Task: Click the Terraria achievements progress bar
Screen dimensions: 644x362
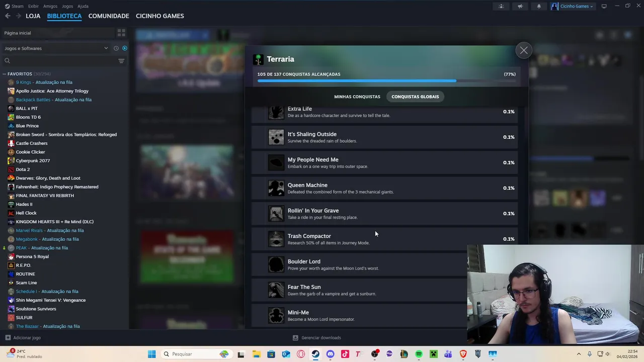Action: (386, 81)
